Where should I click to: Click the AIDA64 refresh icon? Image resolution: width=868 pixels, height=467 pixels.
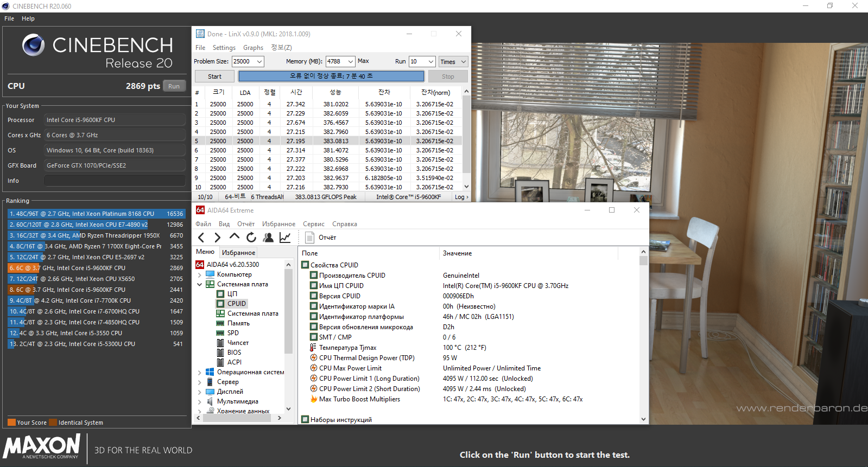click(x=251, y=238)
